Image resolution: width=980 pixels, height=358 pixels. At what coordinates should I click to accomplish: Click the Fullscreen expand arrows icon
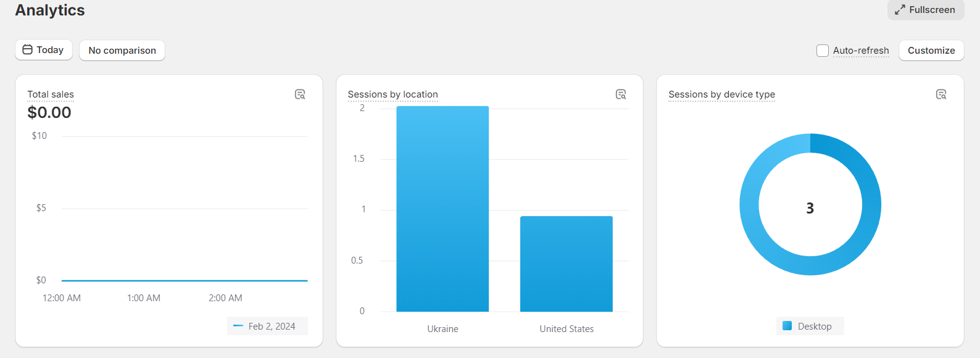pyautogui.click(x=900, y=10)
